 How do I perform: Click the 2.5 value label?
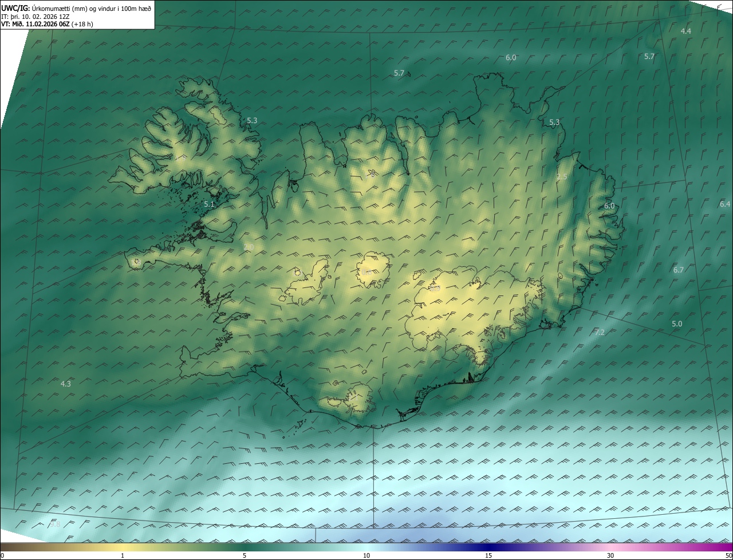click(562, 177)
